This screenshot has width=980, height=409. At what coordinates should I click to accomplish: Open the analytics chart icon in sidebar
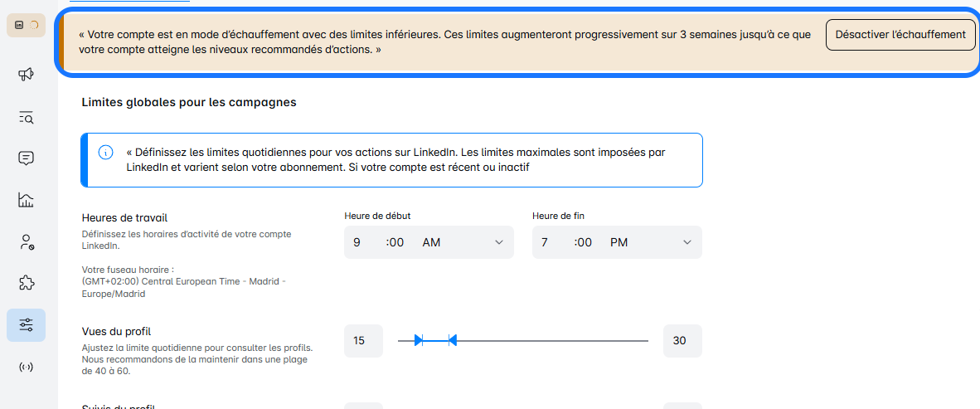tap(26, 200)
